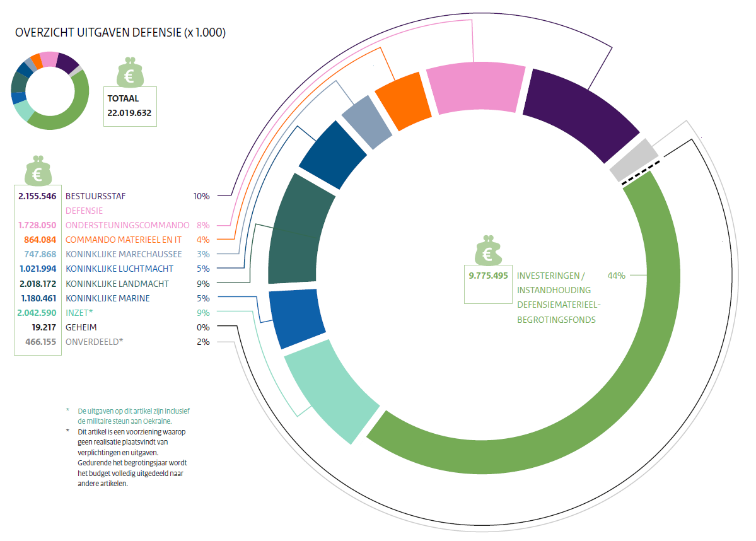This screenshot has height=541, width=756.
Task: Click the BESTUURSSTAF label
Action: [95, 196]
